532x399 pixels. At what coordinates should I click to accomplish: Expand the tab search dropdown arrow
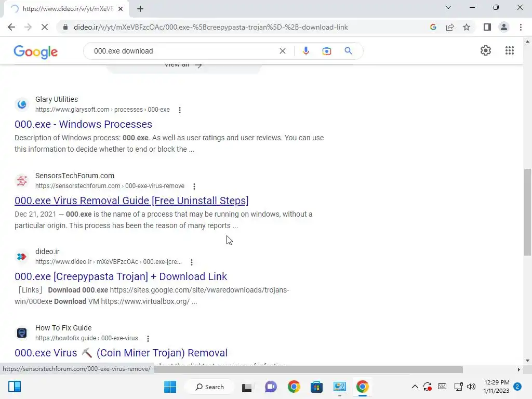[x=448, y=7]
